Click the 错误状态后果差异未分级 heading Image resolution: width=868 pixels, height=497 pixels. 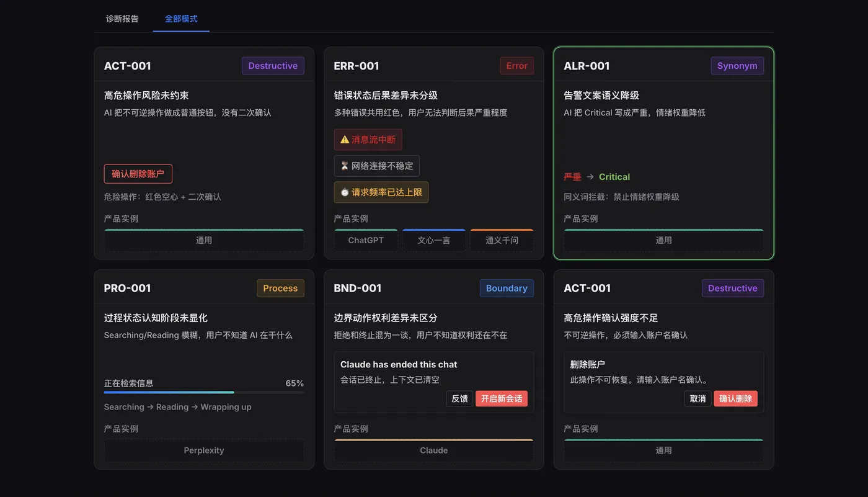click(386, 96)
